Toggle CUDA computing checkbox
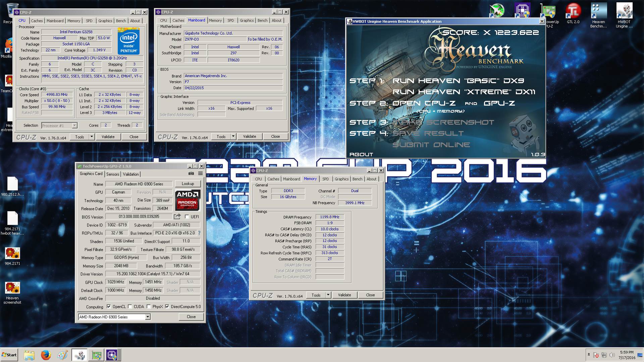The image size is (644, 362). pos(130,306)
